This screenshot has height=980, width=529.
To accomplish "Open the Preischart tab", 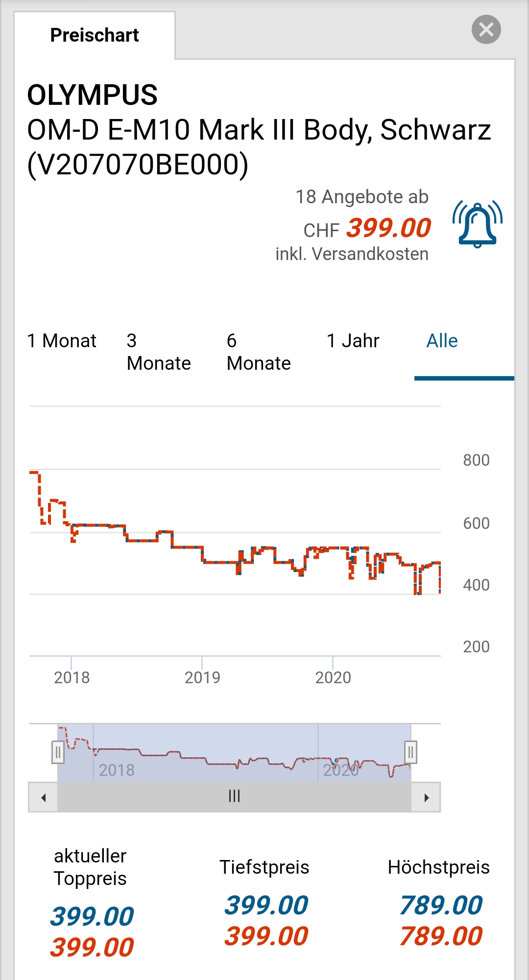I will (95, 35).
